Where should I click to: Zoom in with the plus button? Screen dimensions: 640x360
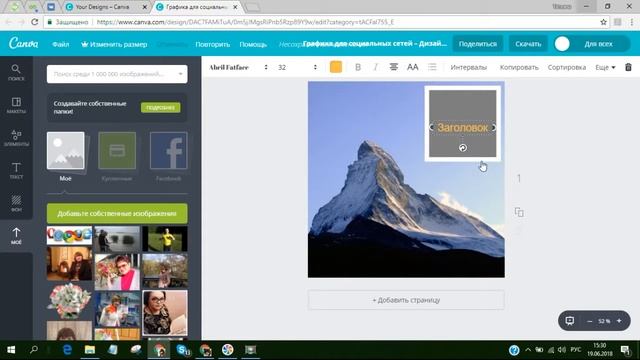[619, 321]
